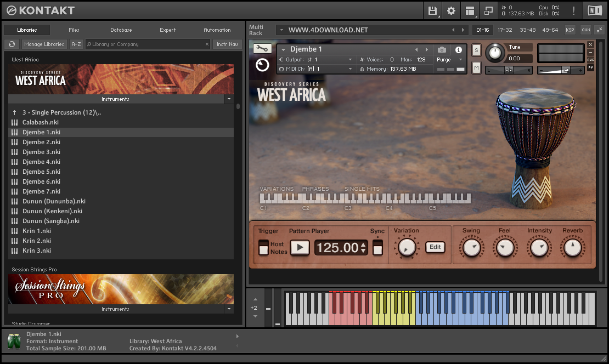The image size is (609, 364).
Task: Open options via the gear icon
Action: (451, 10)
